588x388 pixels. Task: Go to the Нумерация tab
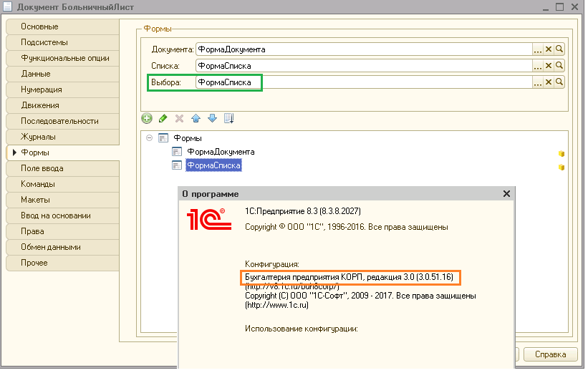pyautogui.click(x=63, y=89)
